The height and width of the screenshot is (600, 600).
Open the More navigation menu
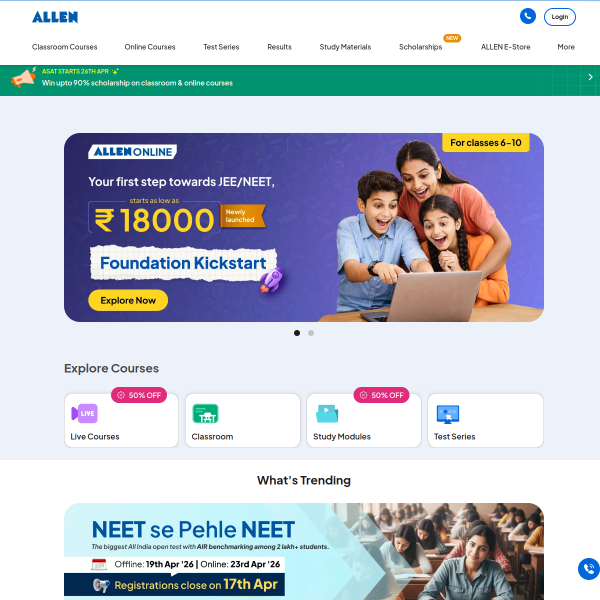tap(566, 47)
